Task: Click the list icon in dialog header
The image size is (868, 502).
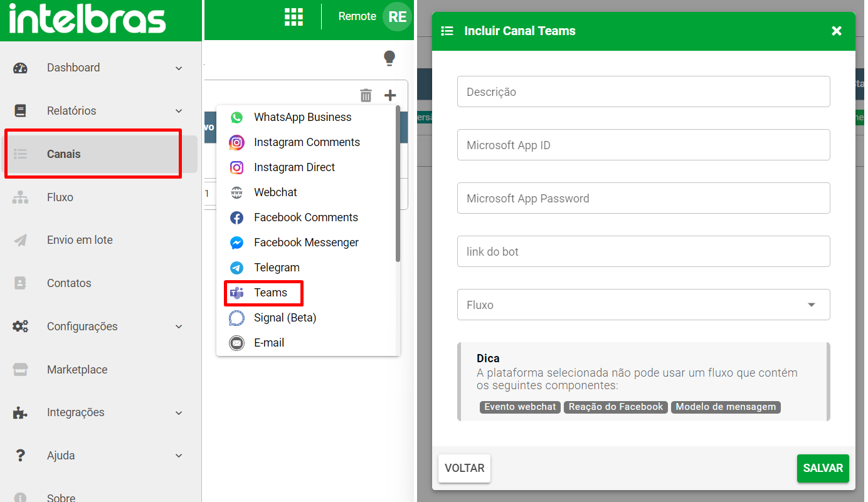Action: point(447,31)
